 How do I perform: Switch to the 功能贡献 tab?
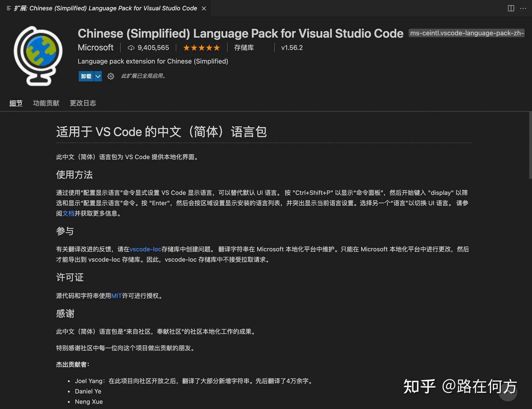coord(46,103)
